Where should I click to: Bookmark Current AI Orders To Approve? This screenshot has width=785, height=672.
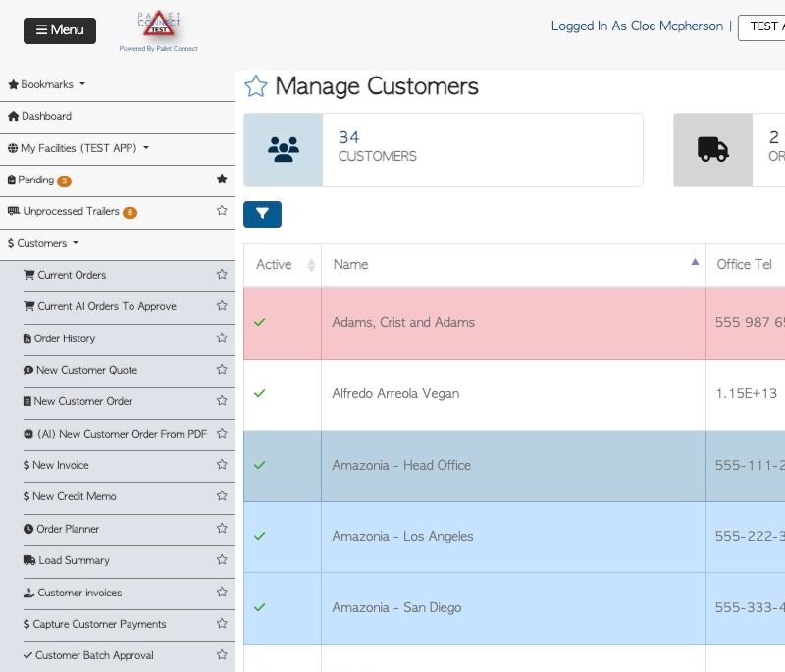click(222, 306)
